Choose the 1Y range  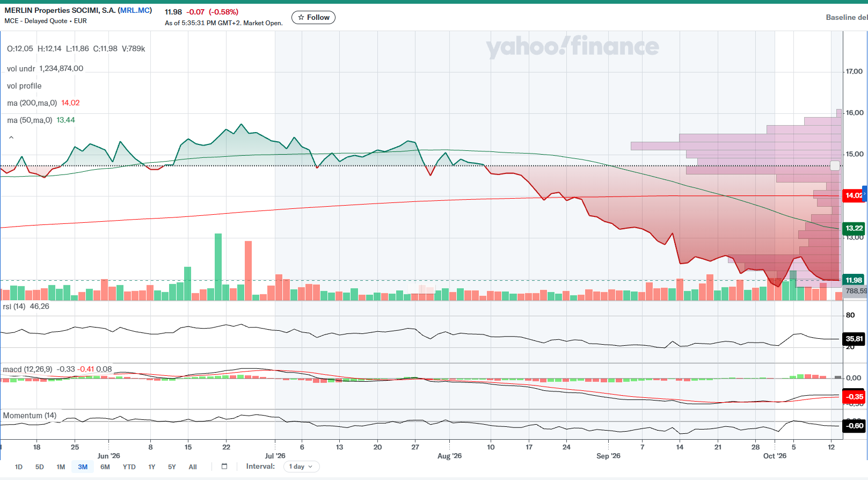tap(152, 467)
